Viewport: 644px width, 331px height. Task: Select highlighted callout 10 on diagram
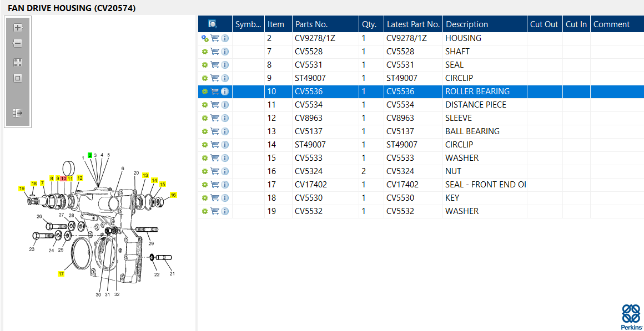(63, 179)
